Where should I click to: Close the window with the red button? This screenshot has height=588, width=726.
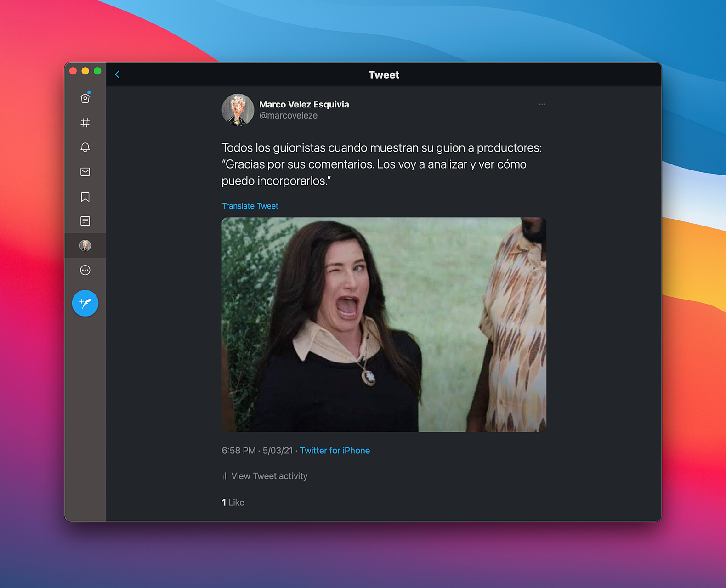(73, 71)
